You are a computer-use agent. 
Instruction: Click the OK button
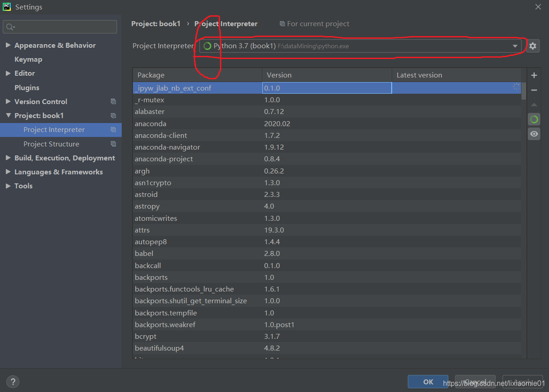(428, 382)
